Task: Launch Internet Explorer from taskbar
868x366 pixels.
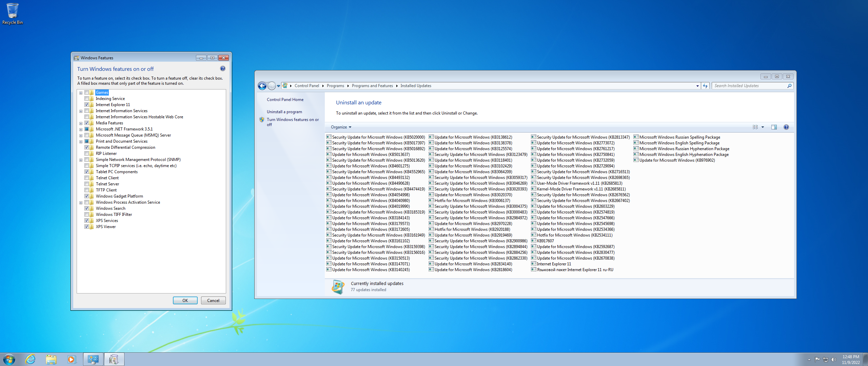Action: (x=31, y=359)
